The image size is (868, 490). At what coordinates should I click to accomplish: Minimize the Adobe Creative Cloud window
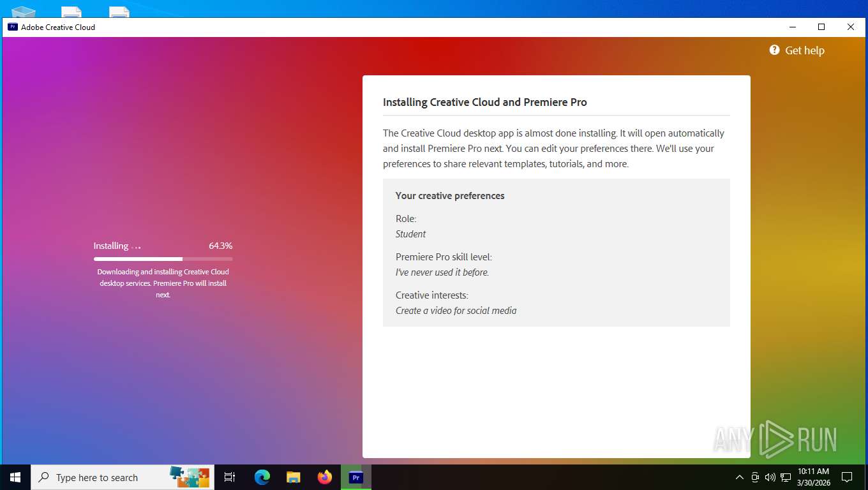pyautogui.click(x=792, y=27)
